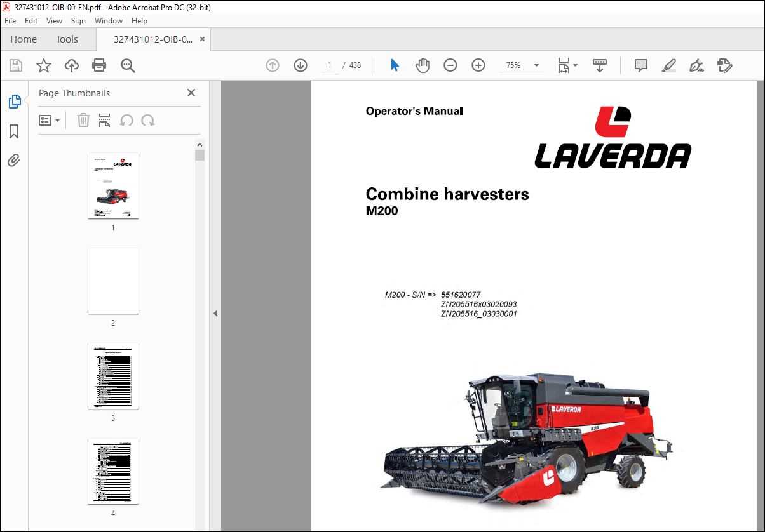Click the 'Operator's Manual' text
Screen dimensions: 765x532
[414, 111]
